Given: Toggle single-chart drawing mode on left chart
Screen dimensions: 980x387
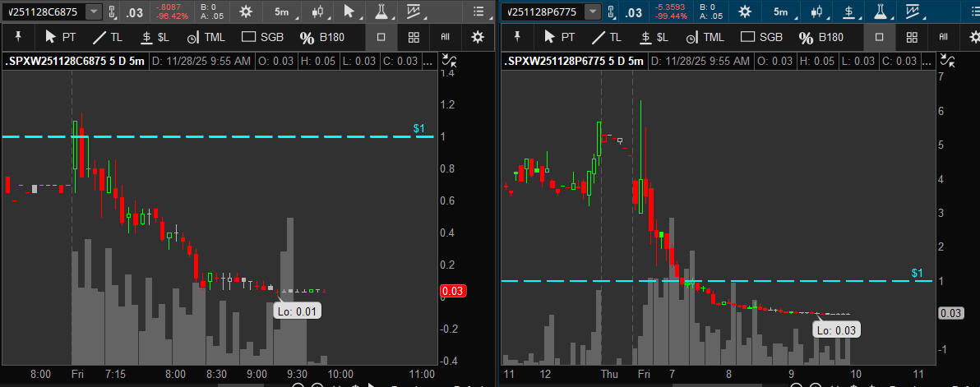Looking at the screenshot, I should point(381,37).
